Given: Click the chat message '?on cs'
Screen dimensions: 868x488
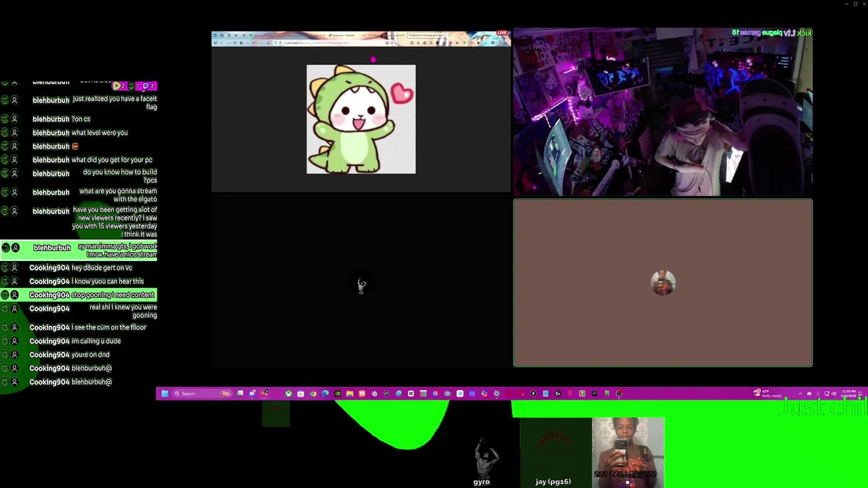Looking at the screenshot, I should coord(81,119).
